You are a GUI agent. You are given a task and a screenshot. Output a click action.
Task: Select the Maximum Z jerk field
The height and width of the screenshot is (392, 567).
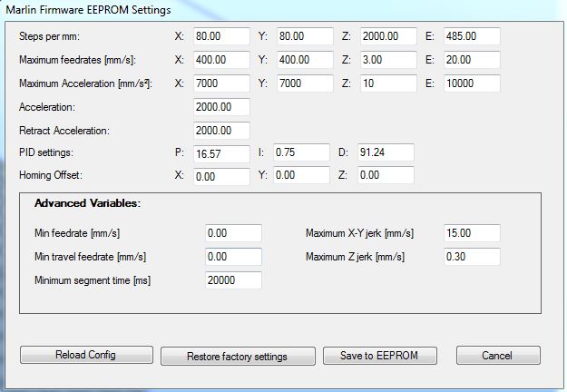click(x=472, y=257)
